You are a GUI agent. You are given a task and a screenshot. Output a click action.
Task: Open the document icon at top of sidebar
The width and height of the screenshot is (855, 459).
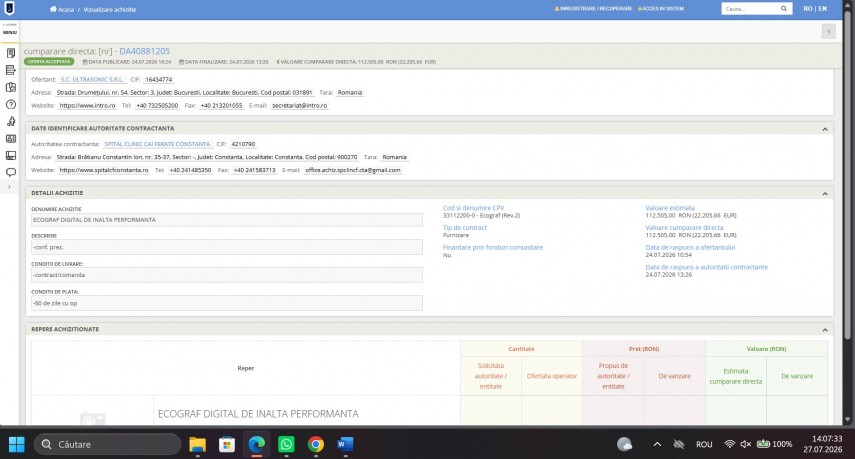pos(10,53)
